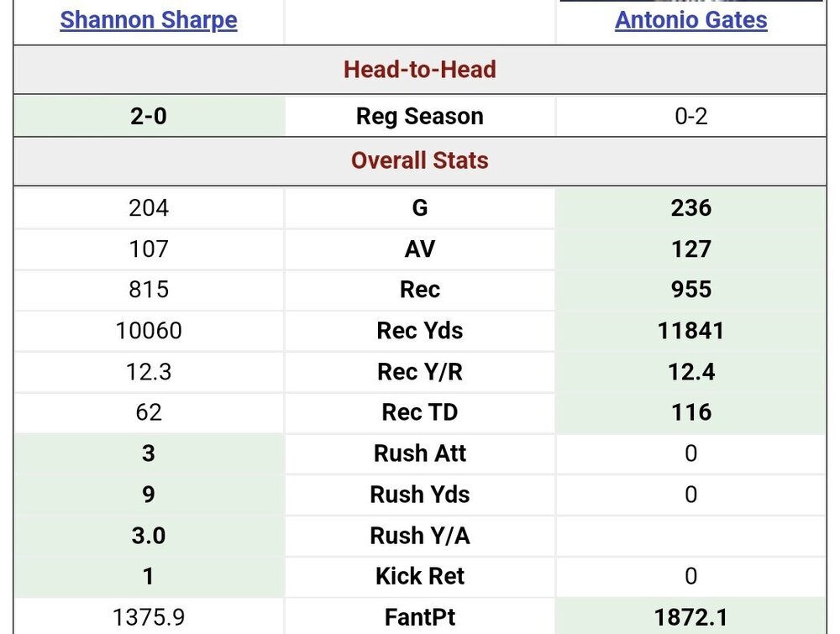Click Gates' 1872.1 fantasy points value
This screenshot has width=840, height=634.
point(690,617)
